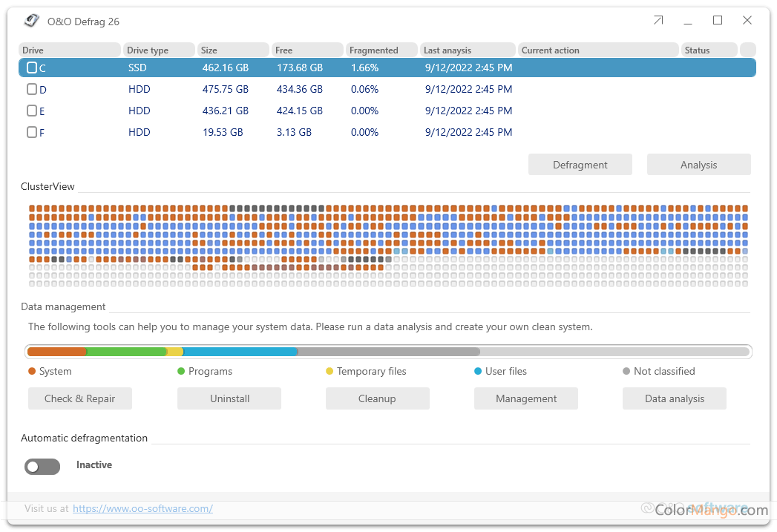
Task: Click the blue User files legend dot
Action: click(478, 371)
